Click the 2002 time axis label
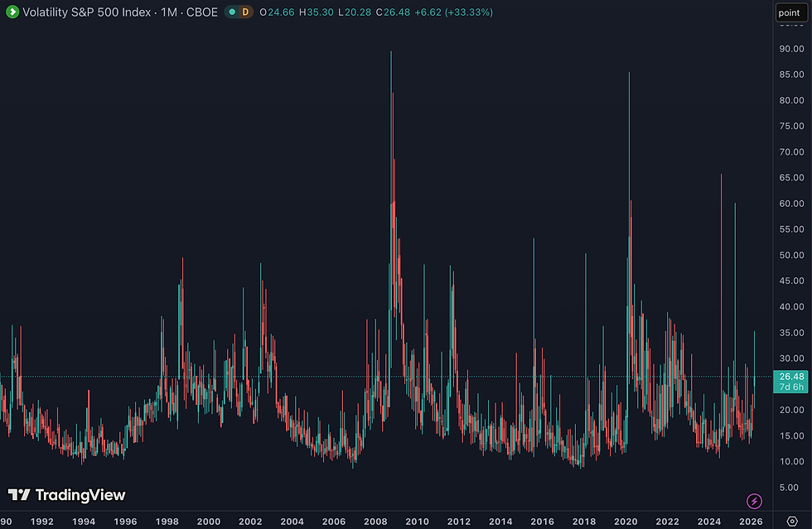812x529 pixels. coord(250,522)
